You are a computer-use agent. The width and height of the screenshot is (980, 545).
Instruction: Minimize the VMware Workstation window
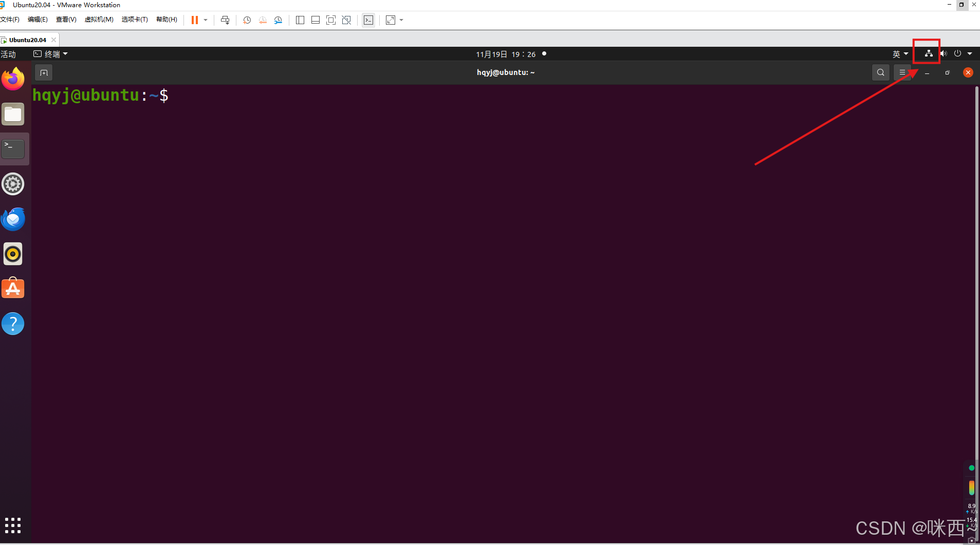pyautogui.click(x=949, y=5)
